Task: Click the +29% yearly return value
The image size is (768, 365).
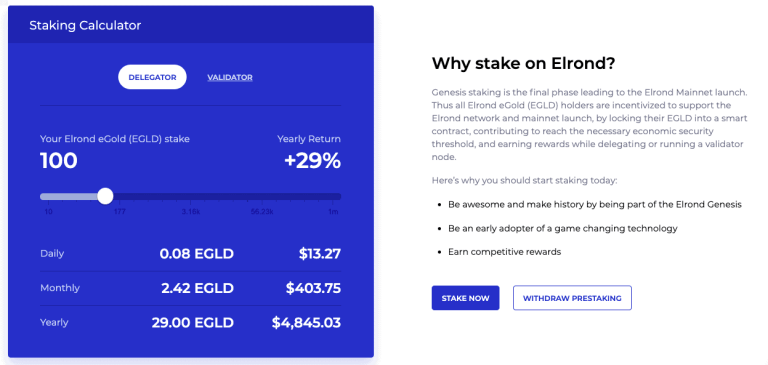Action: pyautogui.click(x=312, y=161)
